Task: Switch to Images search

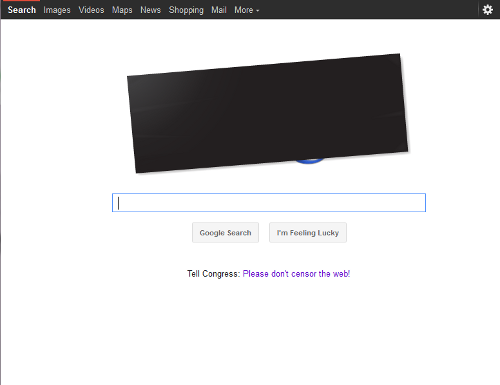Action: (57, 10)
